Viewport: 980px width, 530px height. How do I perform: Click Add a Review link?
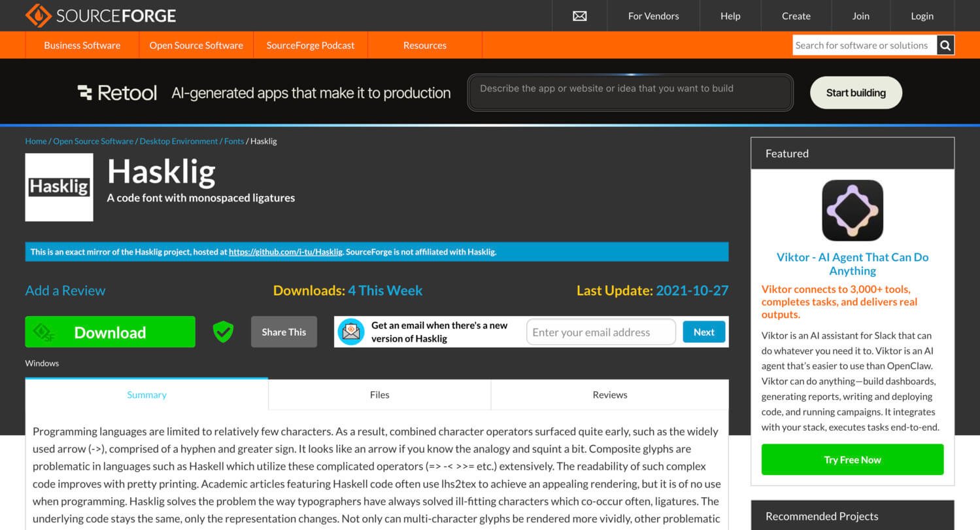pyautogui.click(x=65, y=291)
